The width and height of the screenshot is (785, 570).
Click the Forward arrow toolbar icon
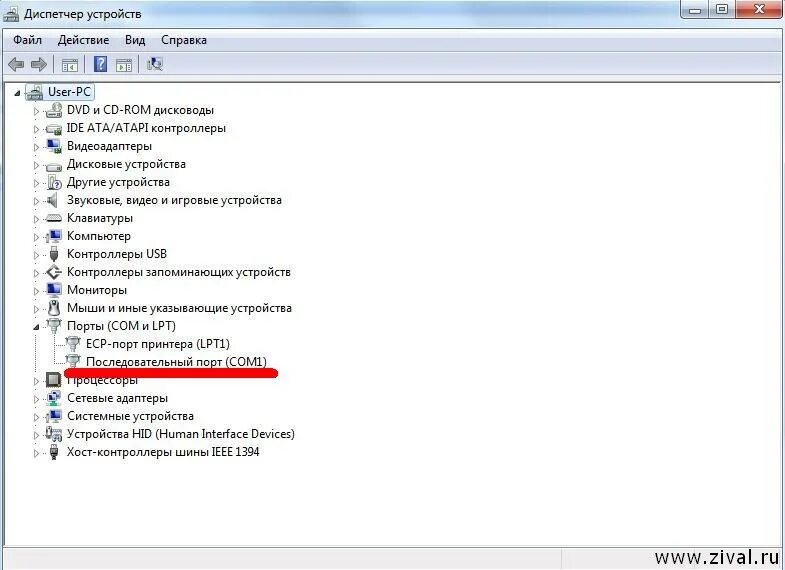point(39,64)
